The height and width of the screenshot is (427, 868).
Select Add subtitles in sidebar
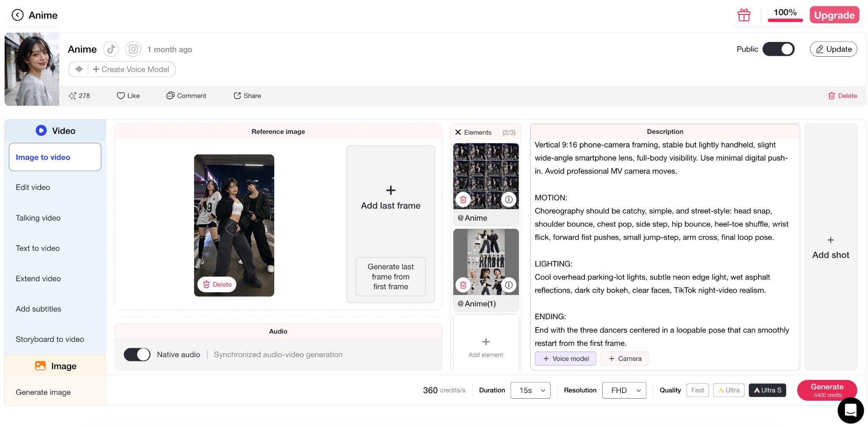[39, 309]
